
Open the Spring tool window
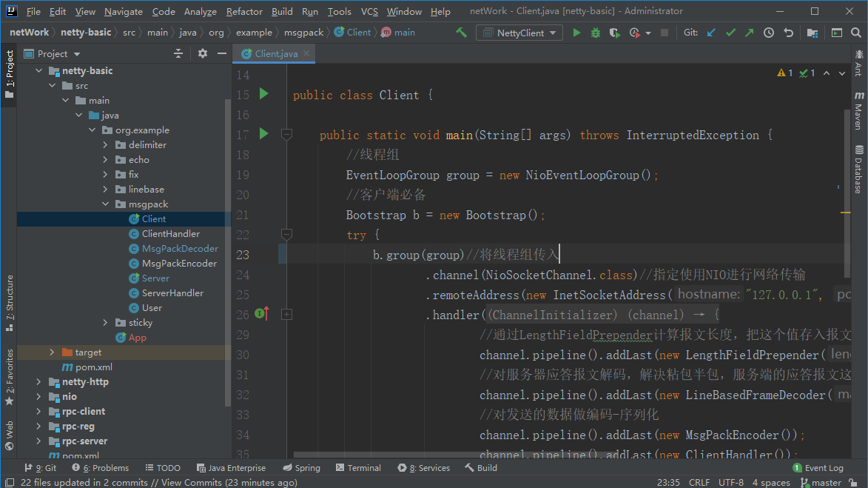[x=302, y=468]
